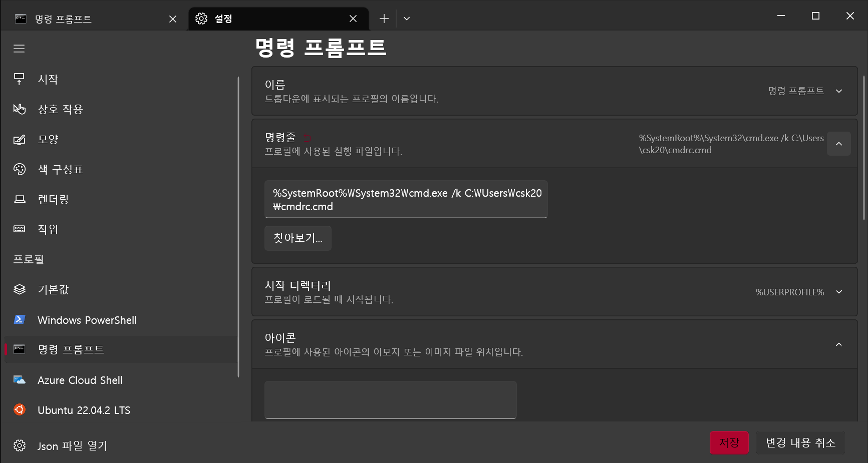Click the reset arrow next to 명령줄
This screenshot has height=463, width=868.
point(308,138)
